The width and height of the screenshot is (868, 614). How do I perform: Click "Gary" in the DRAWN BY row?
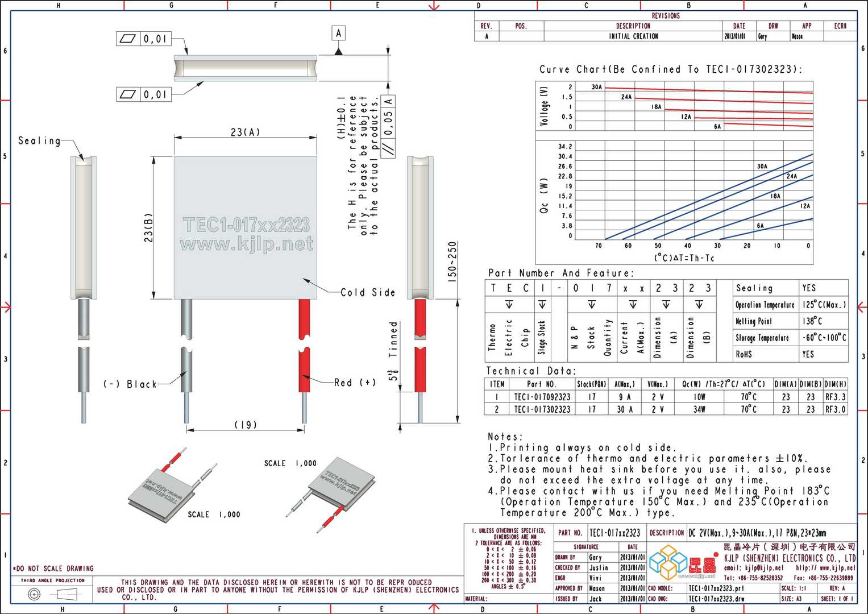595,557
